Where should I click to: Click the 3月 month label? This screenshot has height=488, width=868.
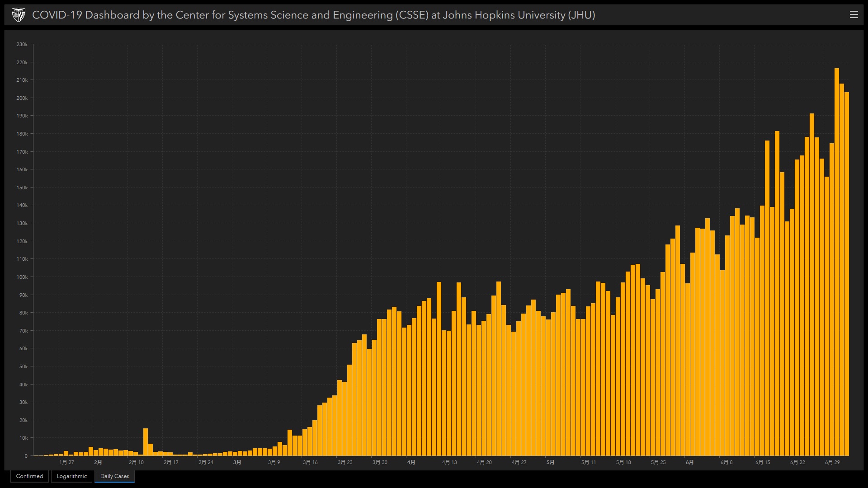coord(237,462)
